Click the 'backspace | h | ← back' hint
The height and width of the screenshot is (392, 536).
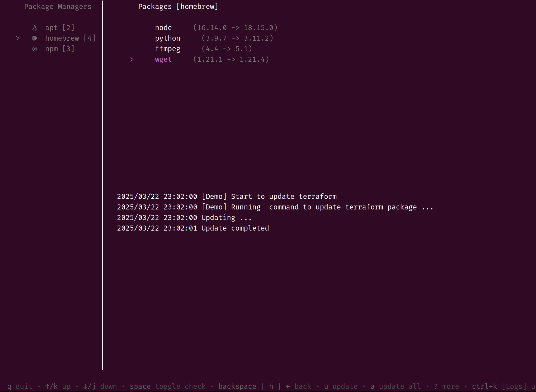265,386
